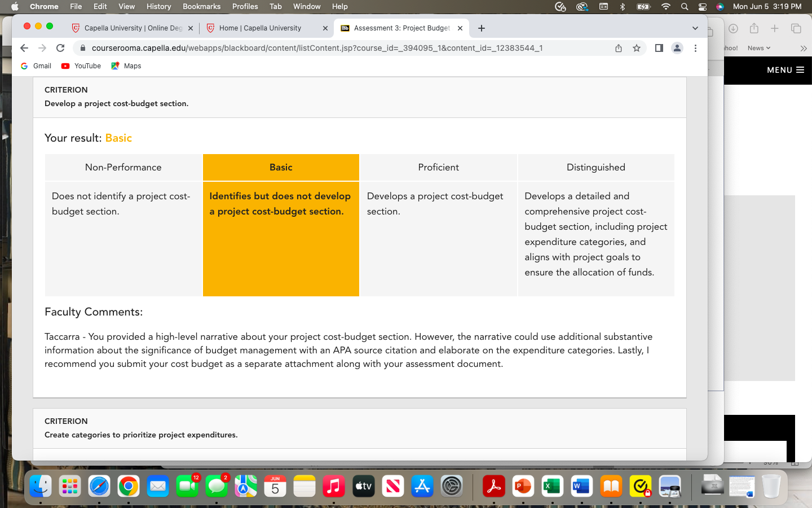Open the Bookmarks menu in menu bar
This screenshot has height=508, width=812.
tap(201, 6)
